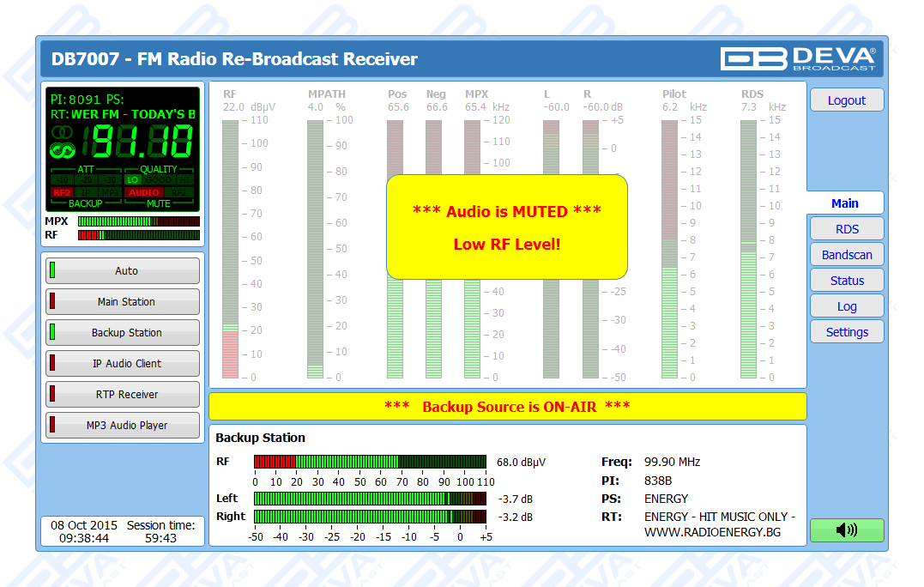Viewport: 924px width, 587px height.
Task: Switch to Main Station source
Action: [125, 302]
